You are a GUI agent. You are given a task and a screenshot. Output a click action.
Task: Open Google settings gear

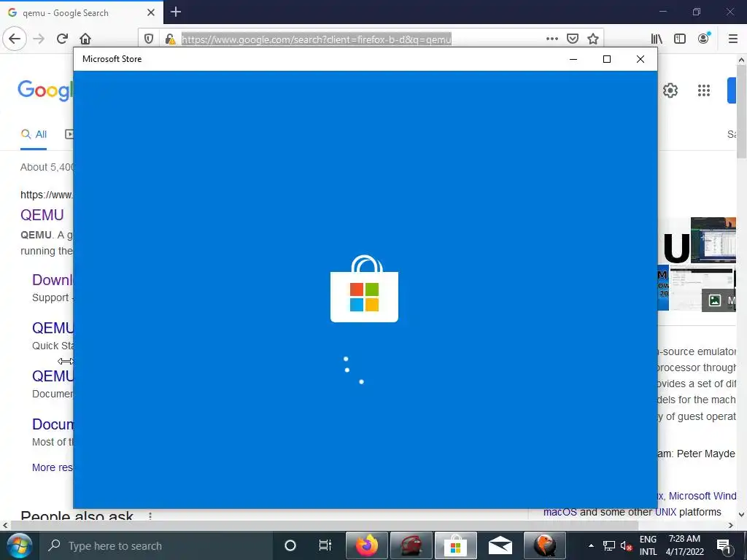pyautogui.click(x=670, y=90)
